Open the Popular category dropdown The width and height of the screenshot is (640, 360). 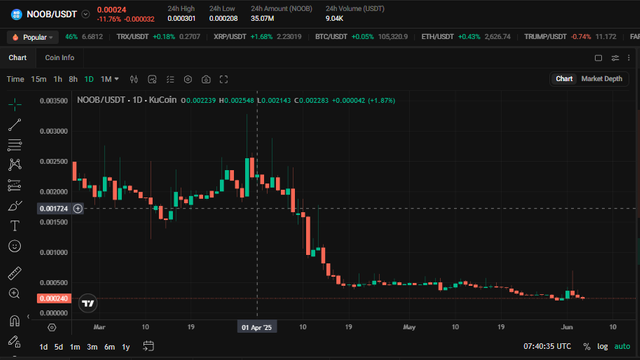[x=34, y=37]
